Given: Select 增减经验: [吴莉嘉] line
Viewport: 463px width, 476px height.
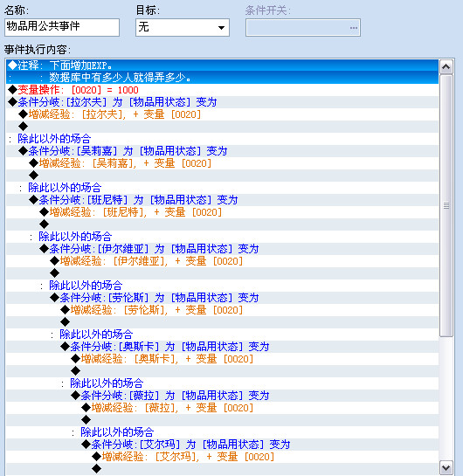Looking at the screenshot, I should [x=223, y=163].
